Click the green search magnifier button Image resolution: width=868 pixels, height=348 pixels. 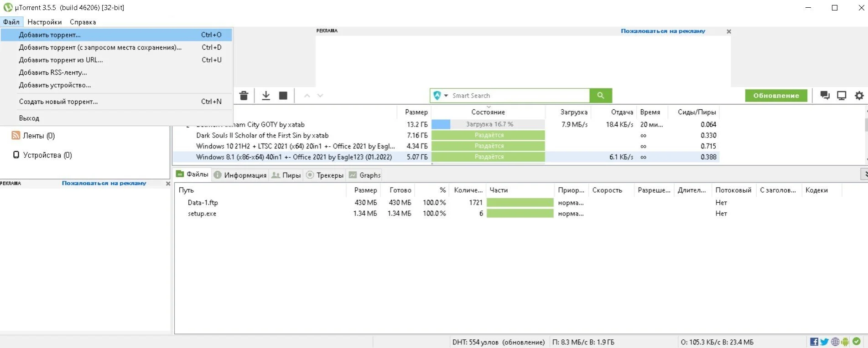(x=601, y=96)
